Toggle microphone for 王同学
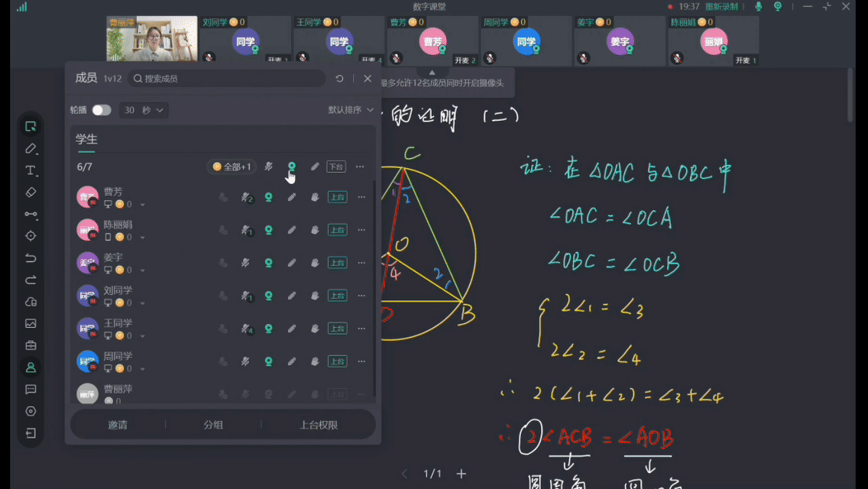 click(x=246, y=329)
